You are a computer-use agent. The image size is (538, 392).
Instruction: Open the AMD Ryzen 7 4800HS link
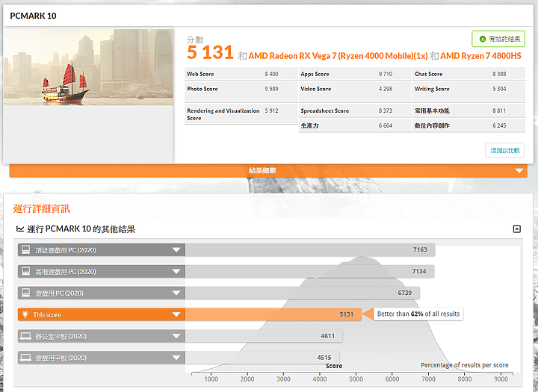point(480,56)
